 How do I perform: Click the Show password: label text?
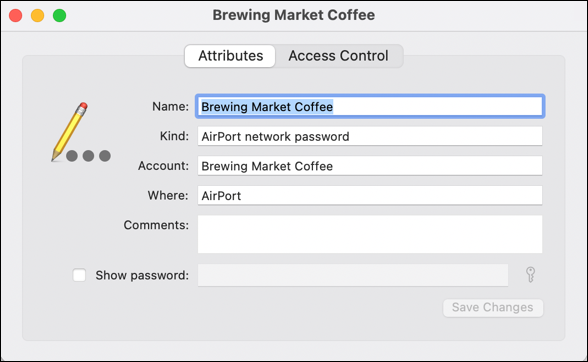[x=142, y=275]
